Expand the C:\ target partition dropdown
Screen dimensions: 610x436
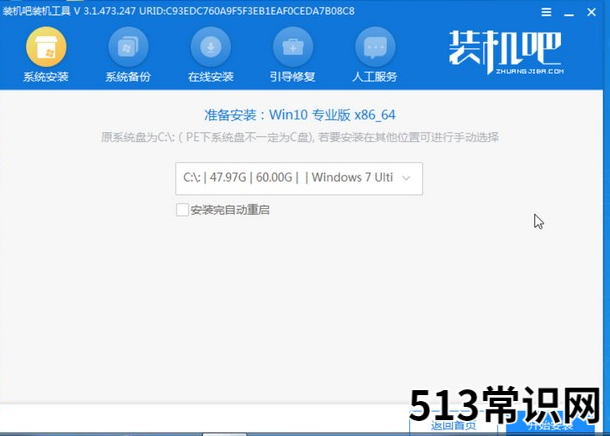pos(299,179)
